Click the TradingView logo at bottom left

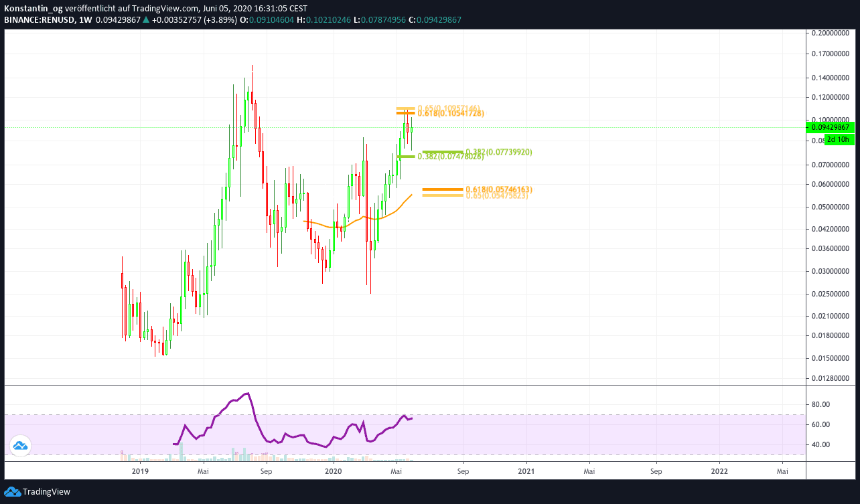tap(38, 492)
